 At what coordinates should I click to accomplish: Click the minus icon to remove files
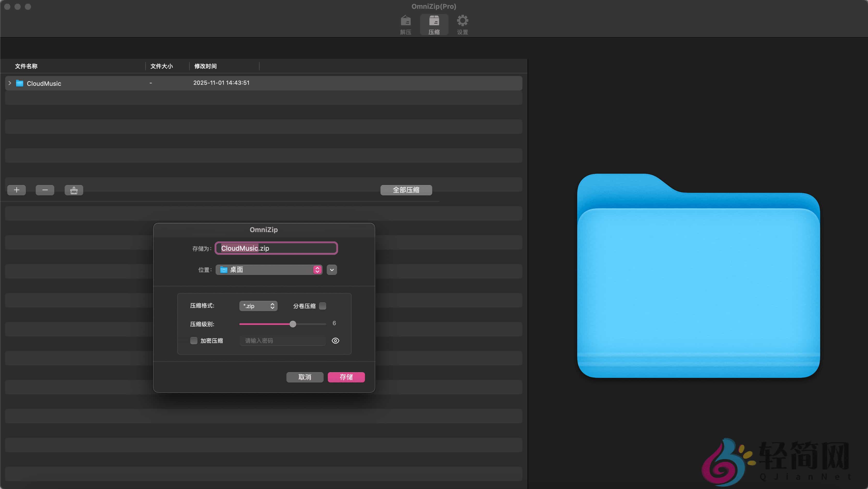click(45, 190)
